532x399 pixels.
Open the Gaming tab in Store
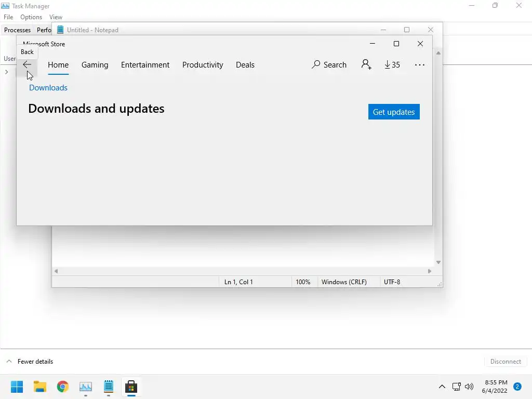[95, 65]
